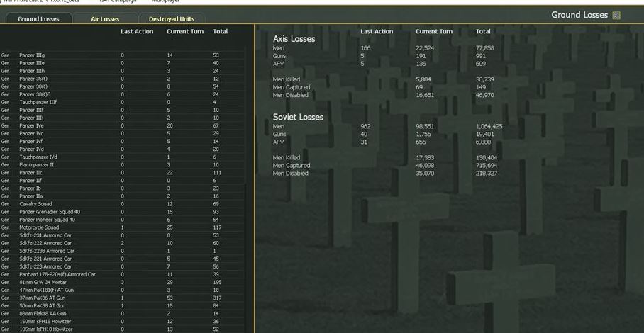Select the Tauchpanzer IVd row
The width and height of the screenshot is (644, 333).
(x=123, y=157)
